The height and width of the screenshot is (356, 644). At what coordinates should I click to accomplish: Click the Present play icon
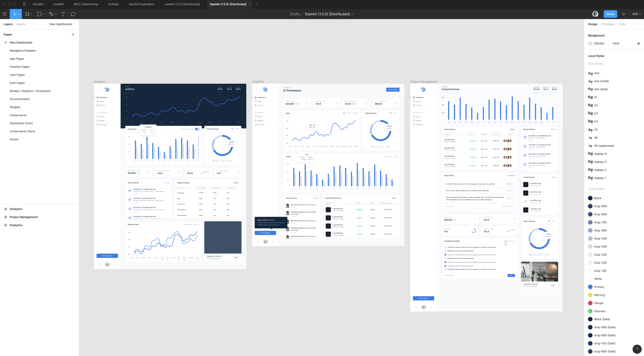click(x=624, y=14)
